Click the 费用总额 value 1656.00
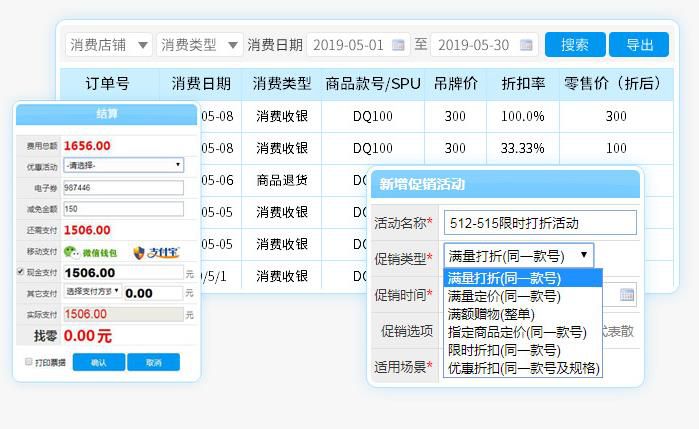Viewport: 699px width, 429px height. [x=87, y=146]
